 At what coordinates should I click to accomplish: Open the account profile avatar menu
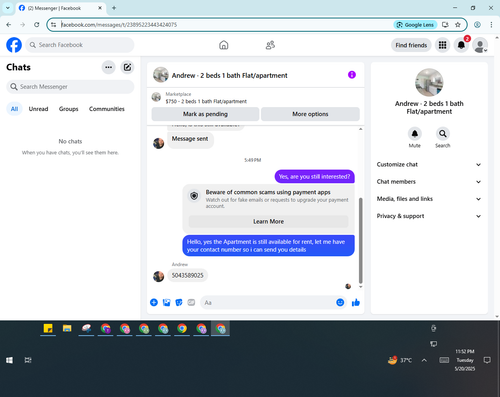(x=480, y=45)
